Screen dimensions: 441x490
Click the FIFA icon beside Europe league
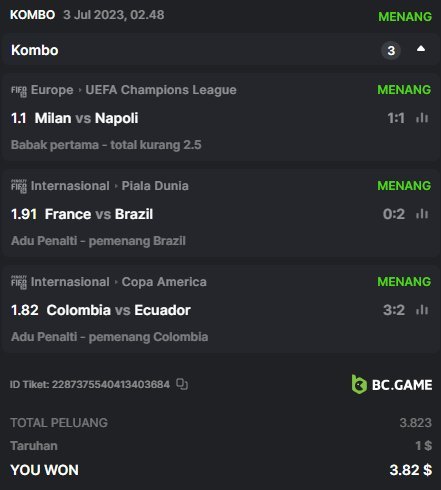19,91
